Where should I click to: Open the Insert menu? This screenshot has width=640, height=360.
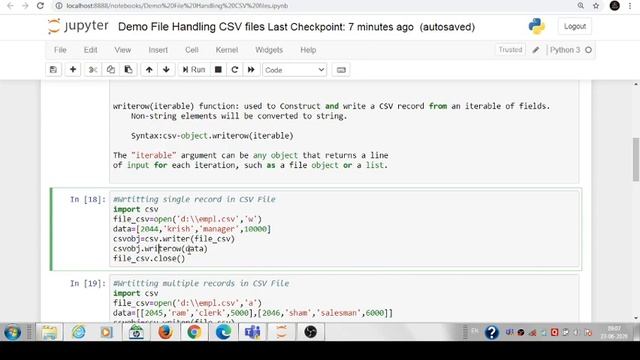(x=158, y=50)
